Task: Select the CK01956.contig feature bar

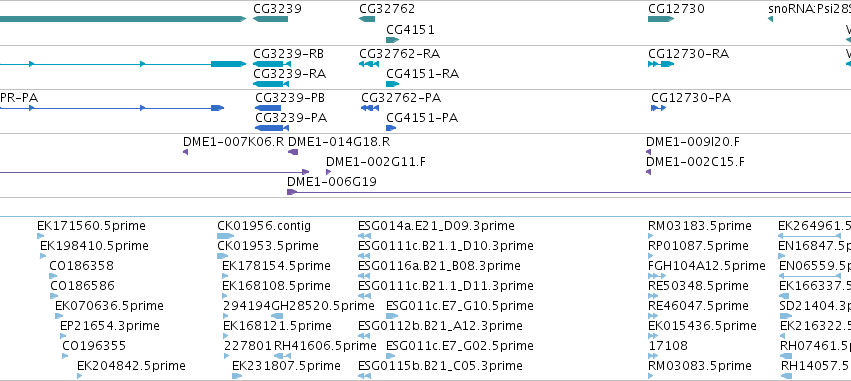Action: tap(225, 236)
